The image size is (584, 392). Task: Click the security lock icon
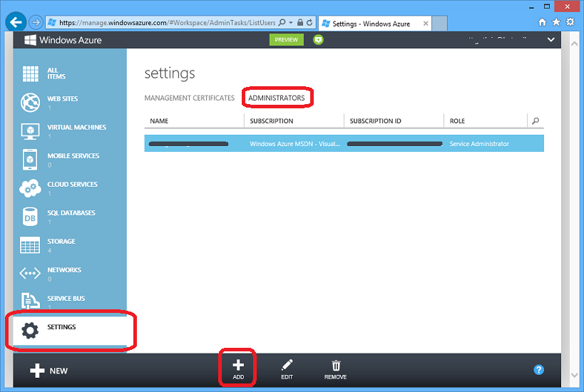[300, 22]
